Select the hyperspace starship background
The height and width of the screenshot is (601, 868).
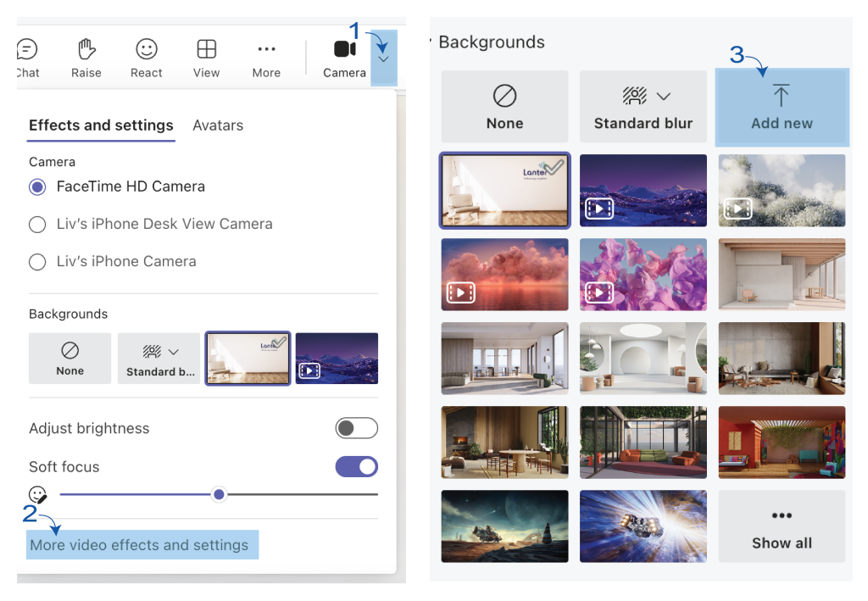point(643,526)
